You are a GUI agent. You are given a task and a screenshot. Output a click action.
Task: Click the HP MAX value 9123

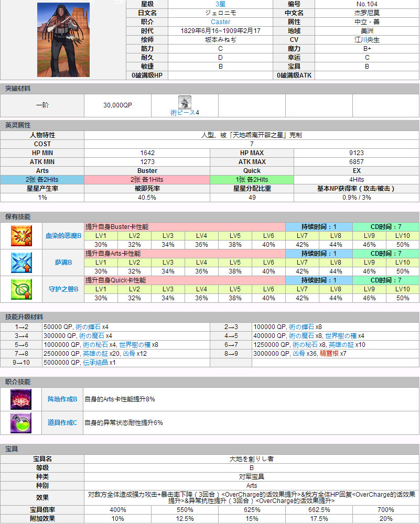coord(357,152)
